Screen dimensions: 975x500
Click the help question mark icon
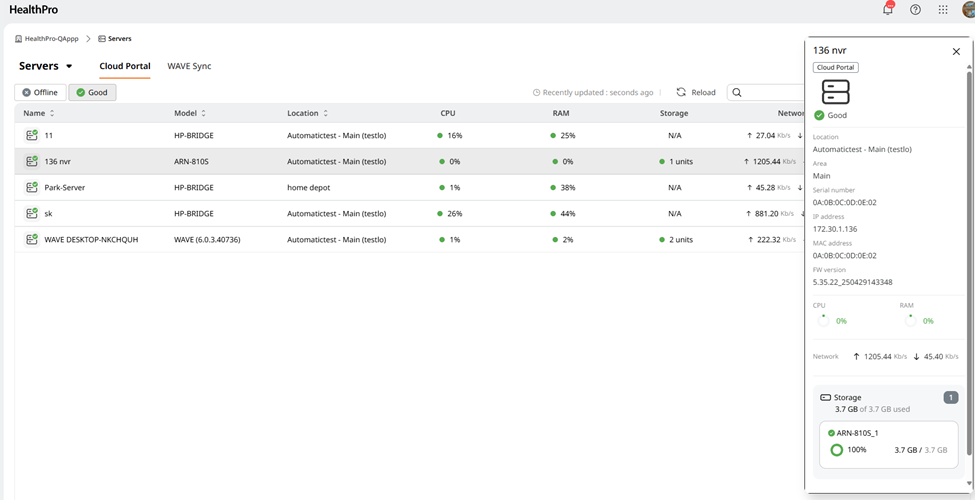(x=915, y=10)
